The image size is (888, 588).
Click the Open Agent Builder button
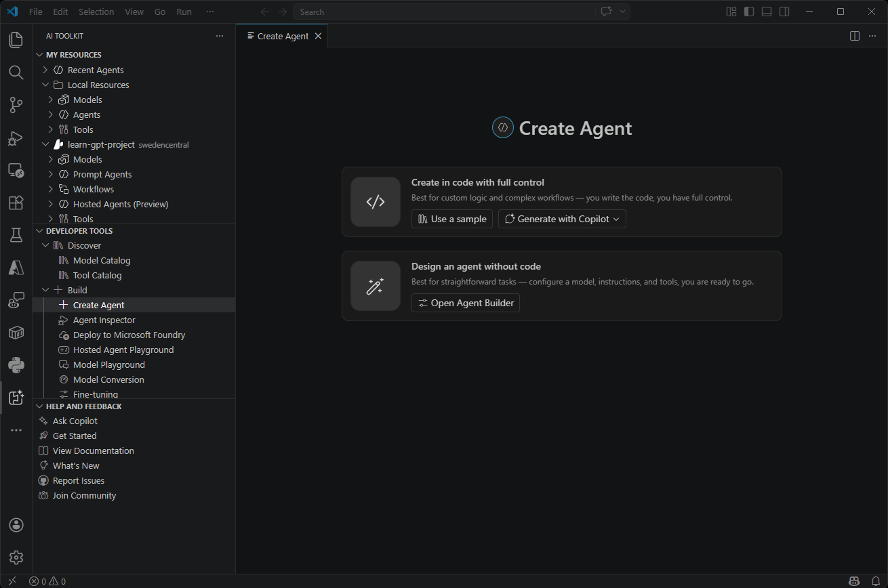coord(465,303)
